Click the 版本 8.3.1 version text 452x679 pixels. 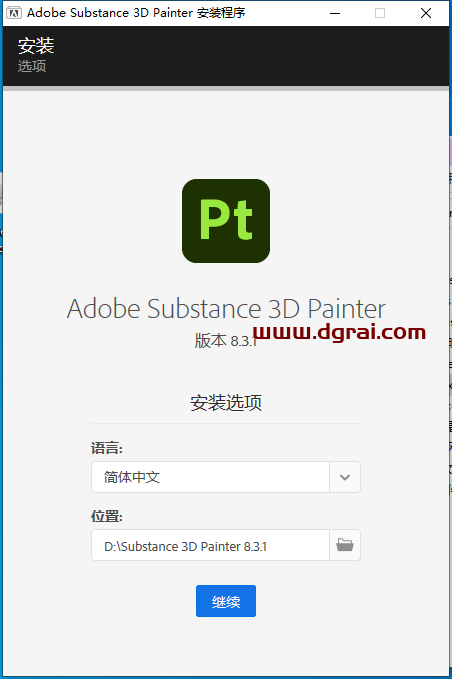226,341
